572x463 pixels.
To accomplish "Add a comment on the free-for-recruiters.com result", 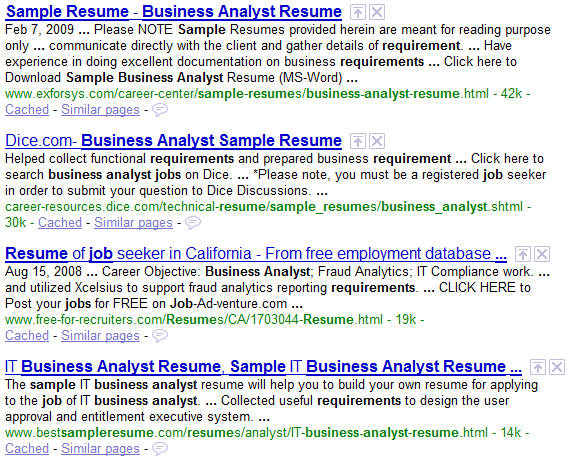I will (160, 336).
